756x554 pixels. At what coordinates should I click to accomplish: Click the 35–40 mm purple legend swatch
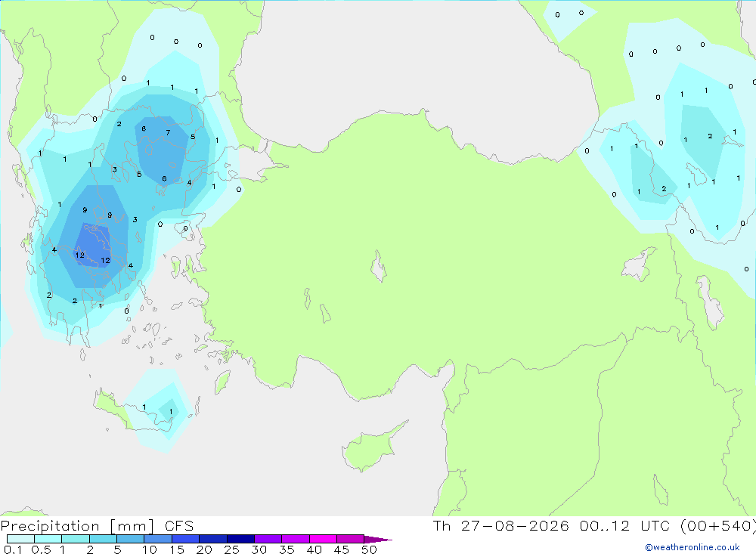point(295,539)
